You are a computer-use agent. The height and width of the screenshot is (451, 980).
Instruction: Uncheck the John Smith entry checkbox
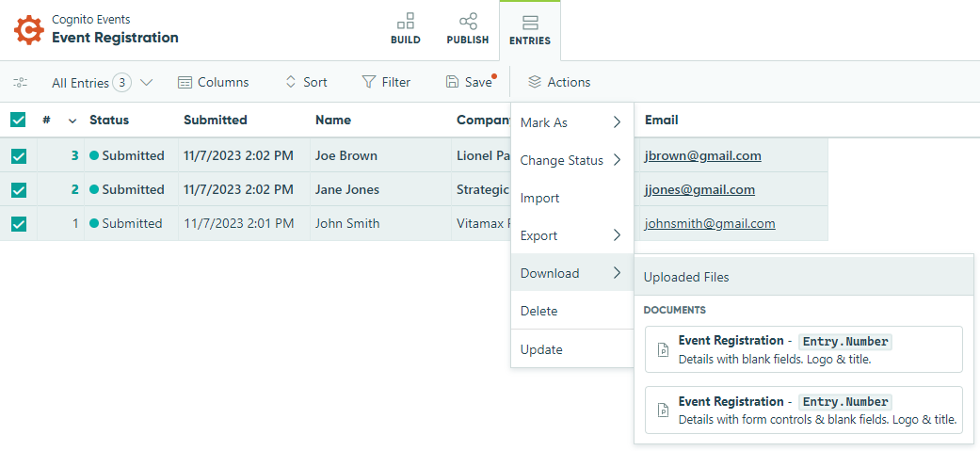pos(18,223)
